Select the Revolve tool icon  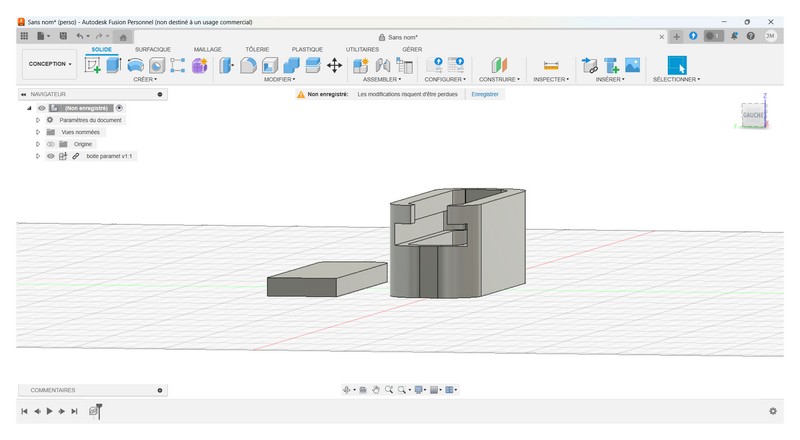(x=135, y=65)
